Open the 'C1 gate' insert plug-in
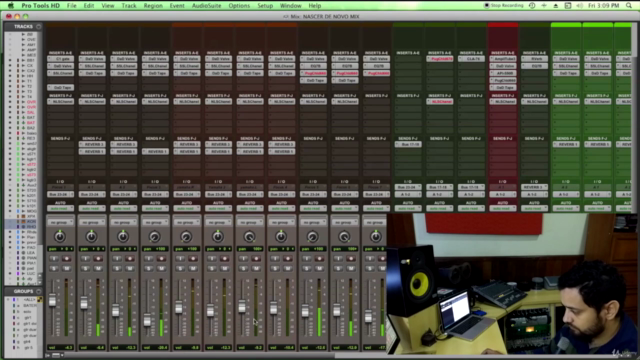The width and height of the screenshot is (640, 360). point(60,59)
